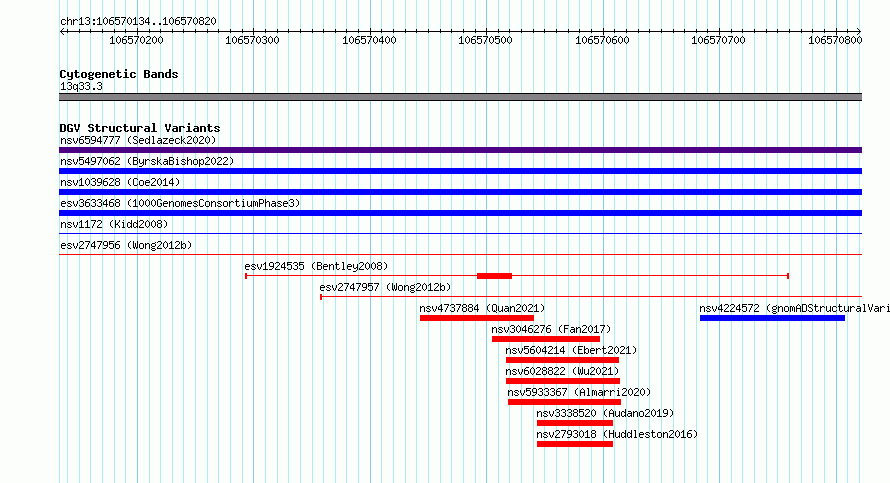
Task: Select the dark purple nsv6594777 variant bar
Action: 460,150
